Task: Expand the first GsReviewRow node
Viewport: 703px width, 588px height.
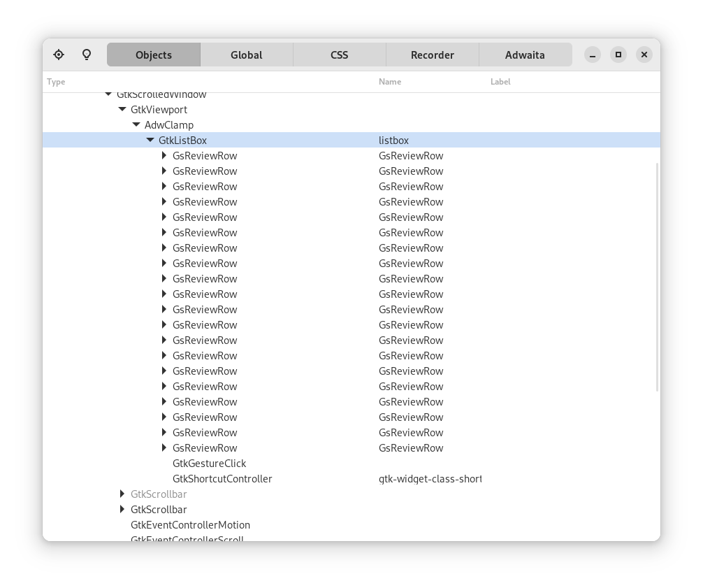Action: tap(164, 155)
